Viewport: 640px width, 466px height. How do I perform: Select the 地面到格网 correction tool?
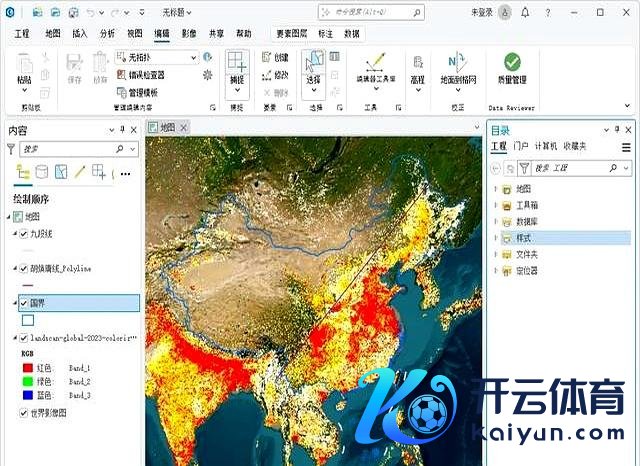coord(458,64)
